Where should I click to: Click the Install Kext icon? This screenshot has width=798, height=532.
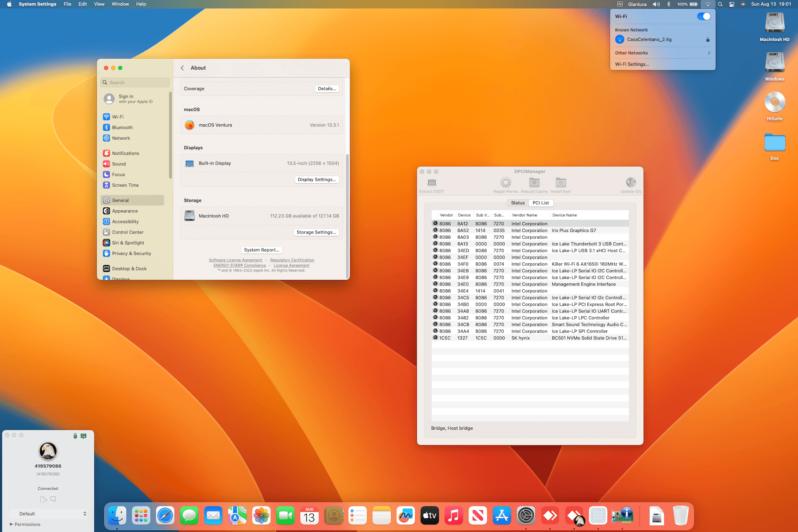tap(561, 183)
